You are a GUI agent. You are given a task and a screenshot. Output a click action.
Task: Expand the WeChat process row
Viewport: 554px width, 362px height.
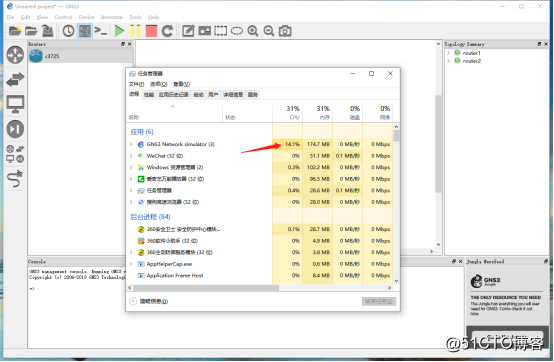(131, 156)
